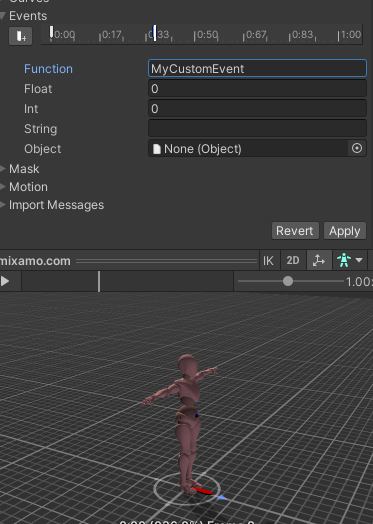Collapse the Events section

click(3, 16)
